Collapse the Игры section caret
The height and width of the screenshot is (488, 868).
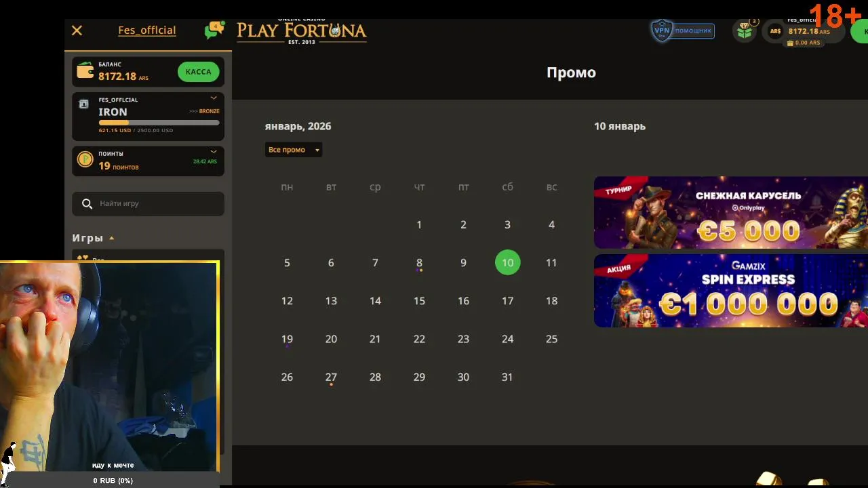(x=112, y=238)
